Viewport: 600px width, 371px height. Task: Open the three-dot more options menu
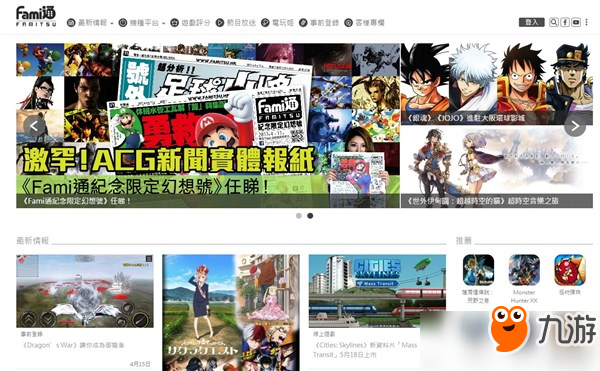(586, 22)
